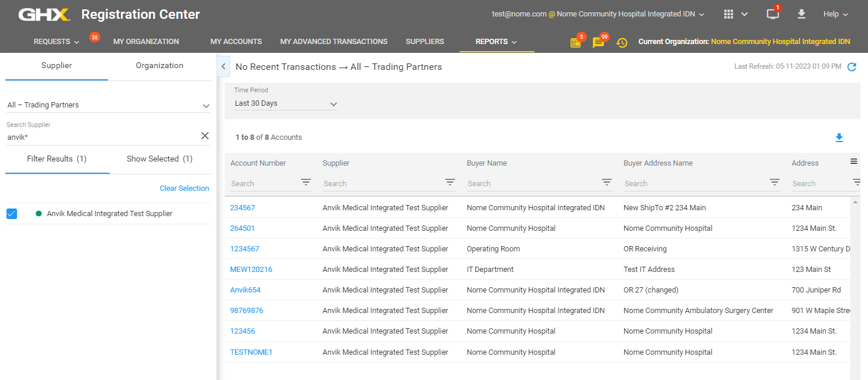Open Buyer Address Name column filter icon

(x=775, y=182)
